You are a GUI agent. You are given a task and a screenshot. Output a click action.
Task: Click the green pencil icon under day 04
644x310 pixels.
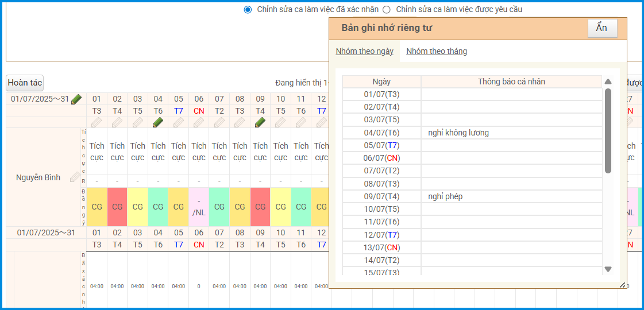(158, 122)
